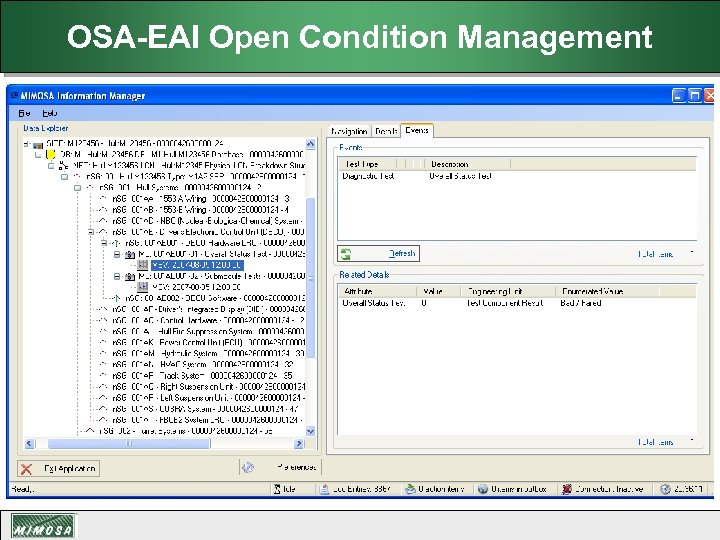Open the File menu
Image resolution: width=720 pixels, height=540 pixels.
[24, 113]
